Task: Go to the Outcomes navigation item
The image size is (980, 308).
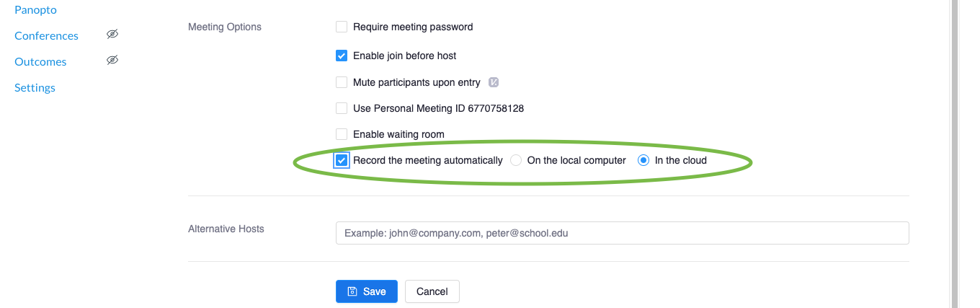Action: [40, 61]
